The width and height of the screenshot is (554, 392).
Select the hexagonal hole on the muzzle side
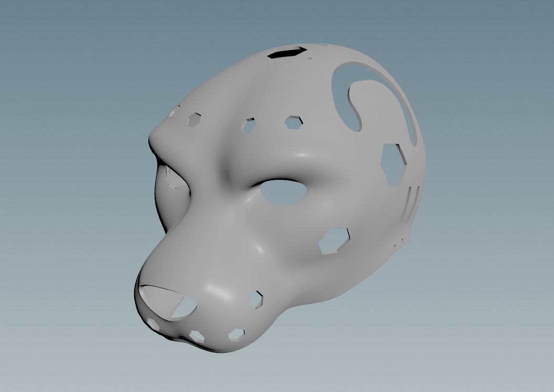pyautogui.click(x=256, y=299)
